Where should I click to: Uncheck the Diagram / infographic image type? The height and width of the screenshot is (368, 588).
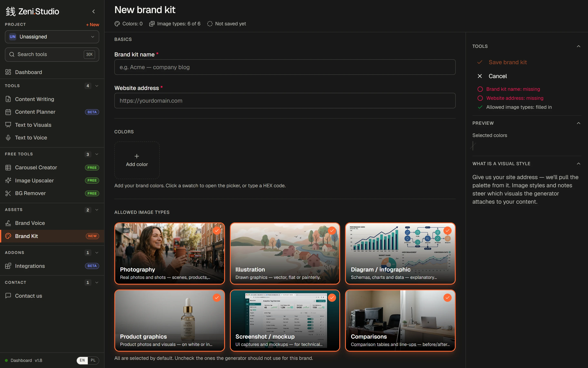[x=447, y=230]
